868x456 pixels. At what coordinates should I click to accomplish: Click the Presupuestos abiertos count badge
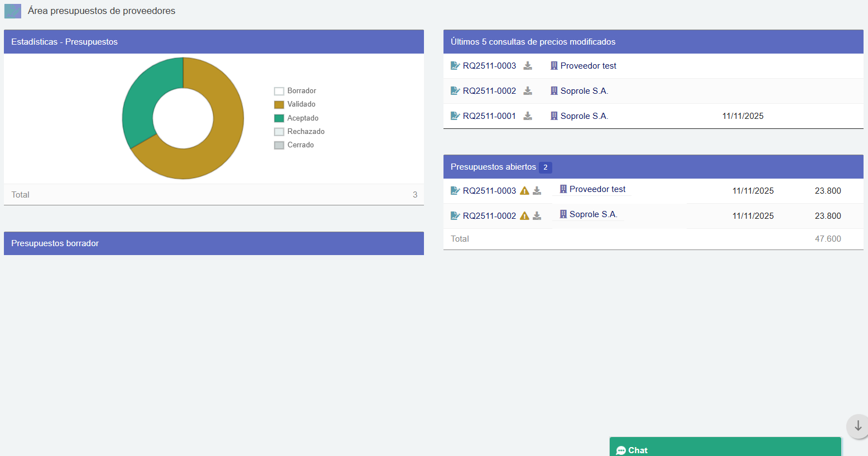(x=545, y=167)
